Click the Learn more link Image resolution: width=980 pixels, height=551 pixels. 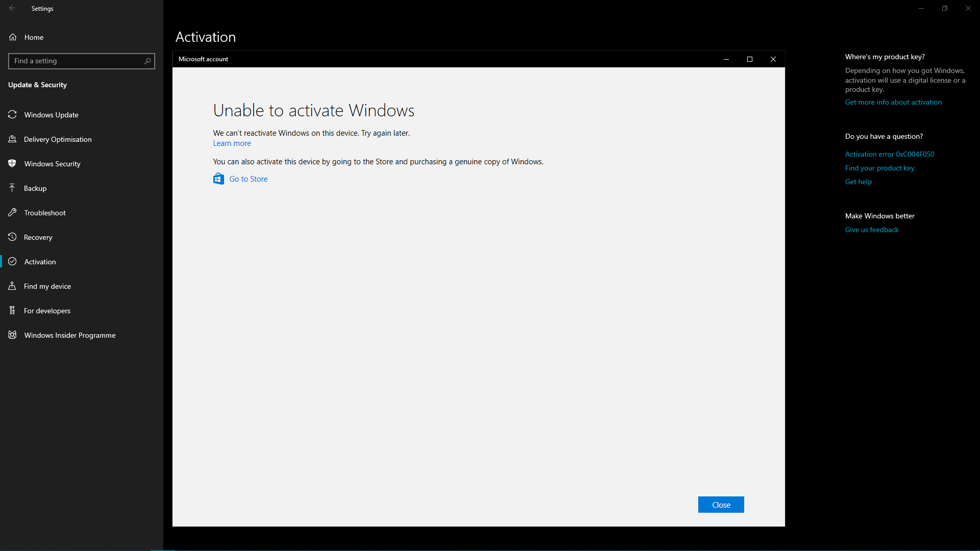[232, 143]
